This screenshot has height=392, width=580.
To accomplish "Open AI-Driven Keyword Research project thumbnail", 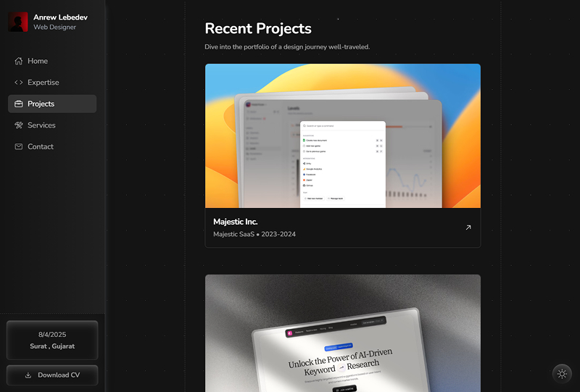I will pos(343,333).
